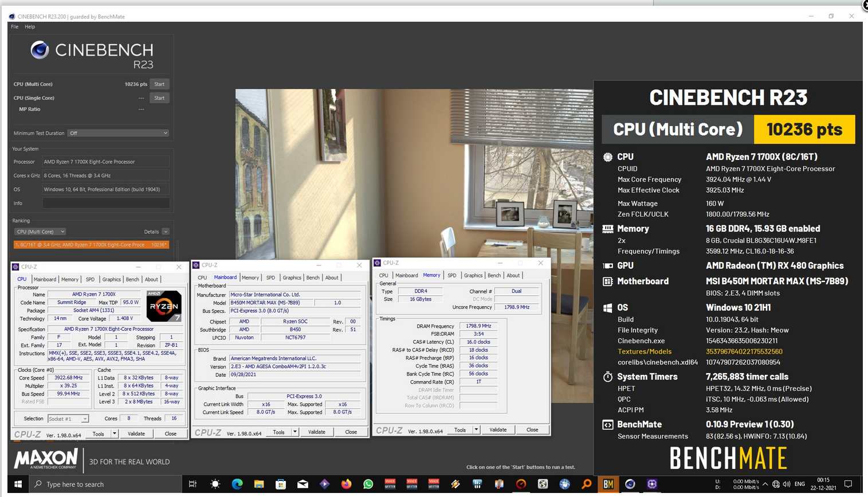868x497 pixels.
Task: Click the BenchMate code icon in results panel
Action: point(608,425)
